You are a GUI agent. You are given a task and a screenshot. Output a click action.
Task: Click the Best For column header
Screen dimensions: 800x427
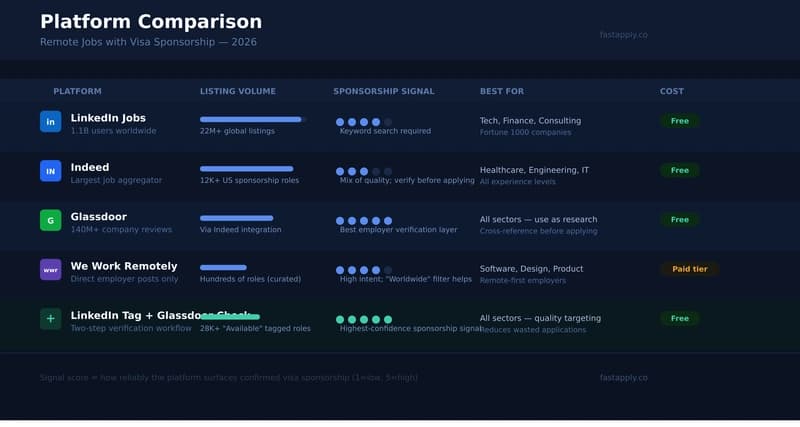point(501,91)
